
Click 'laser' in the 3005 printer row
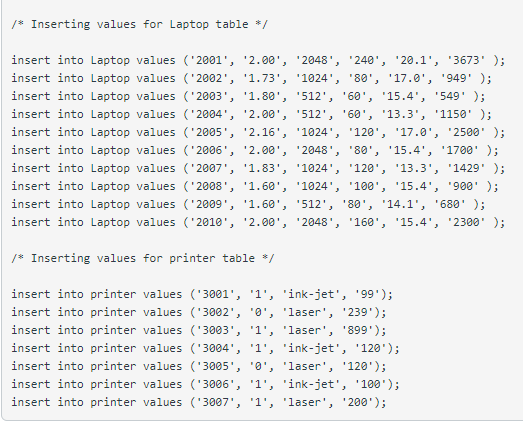click(305, 367)
